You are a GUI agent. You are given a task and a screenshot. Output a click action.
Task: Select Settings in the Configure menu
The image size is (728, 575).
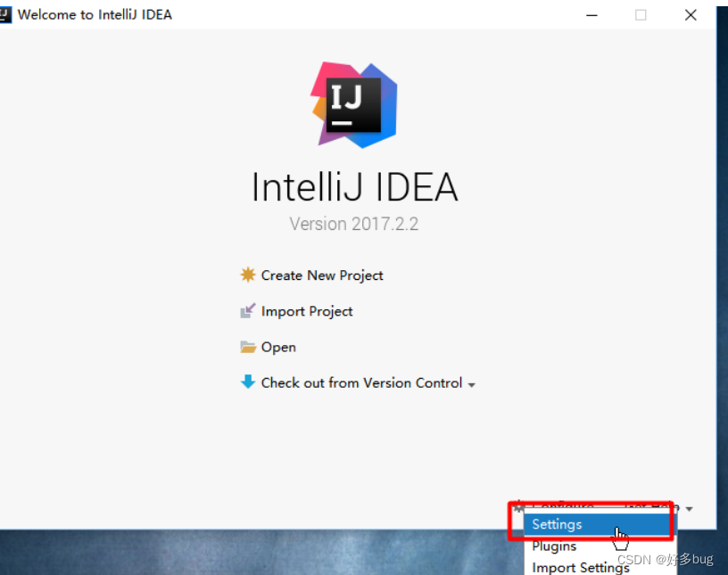(x=600, y=525)
